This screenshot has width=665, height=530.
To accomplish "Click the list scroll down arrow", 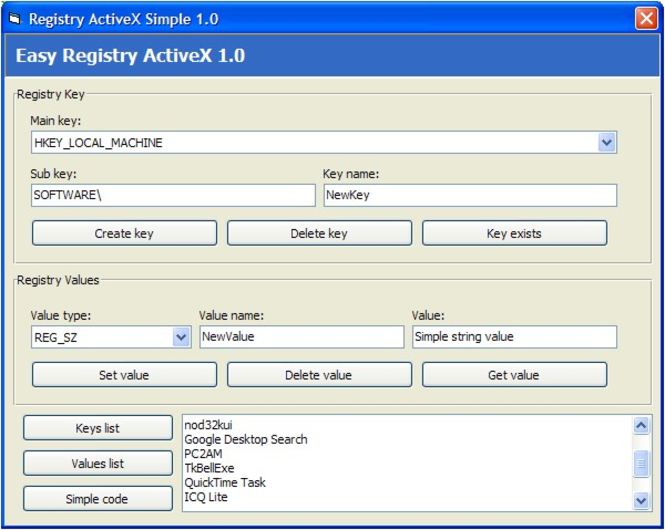I will pyautogui.click(x=641, y=501).
